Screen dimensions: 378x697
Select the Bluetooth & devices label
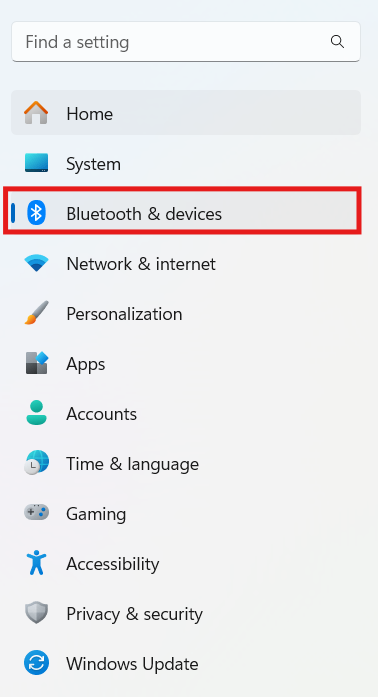(x=144, y=214)
